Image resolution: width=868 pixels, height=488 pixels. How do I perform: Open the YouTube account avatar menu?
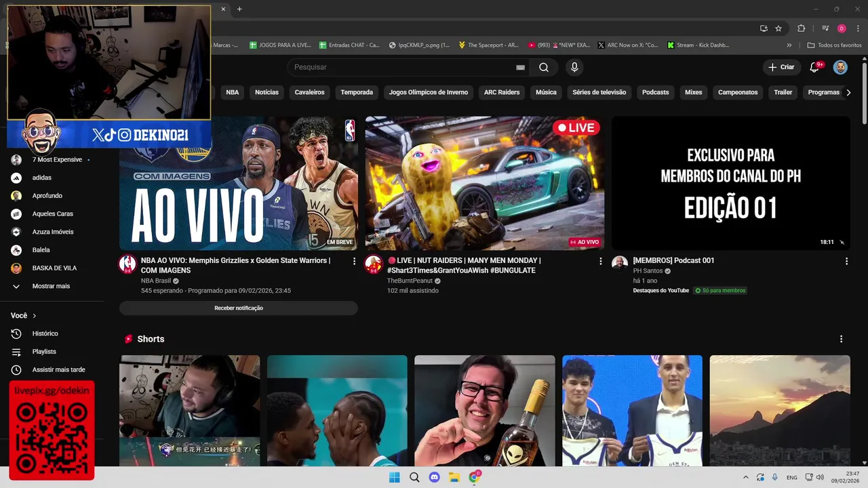pyautogui.click(x=840, y=67)
